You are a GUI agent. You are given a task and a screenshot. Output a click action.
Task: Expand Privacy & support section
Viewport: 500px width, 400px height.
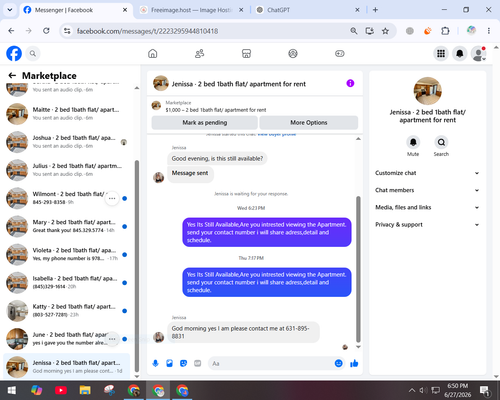(x=427, y=225)
